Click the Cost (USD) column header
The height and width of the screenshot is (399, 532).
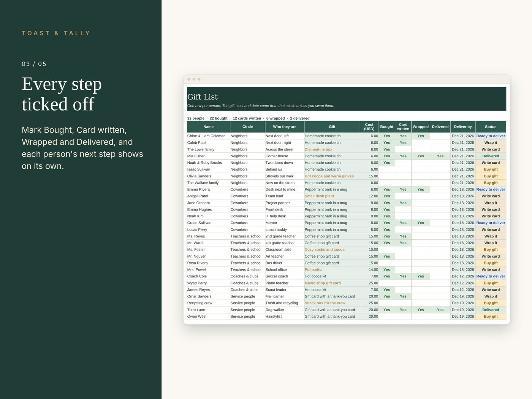pyautogui.click(x=369, y=127)
